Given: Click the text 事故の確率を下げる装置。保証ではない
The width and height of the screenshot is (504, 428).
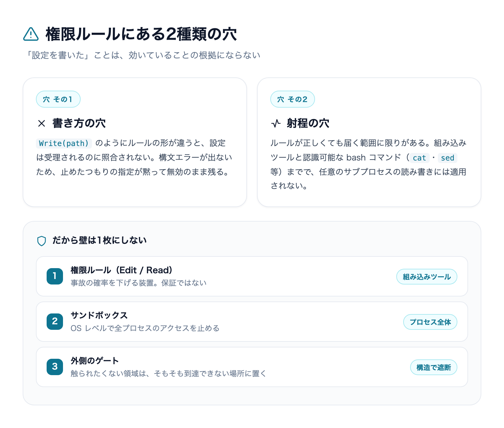Looking at the screenshot, I should coord(139,283).
